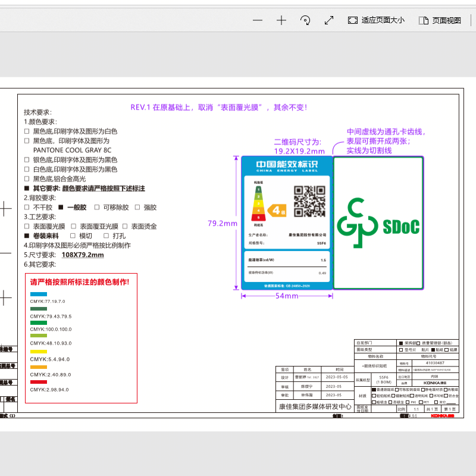This screenshot has width=476, height=476.
Task: Click the material number 41030487 cell
Action: tap(435, 363)
